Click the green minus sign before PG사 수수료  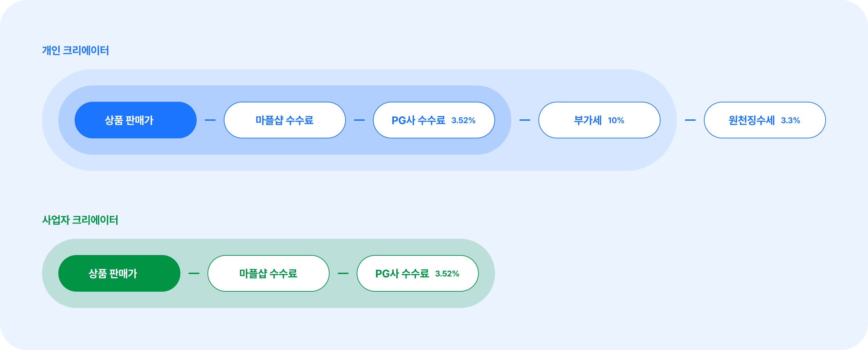pos(343,273)
